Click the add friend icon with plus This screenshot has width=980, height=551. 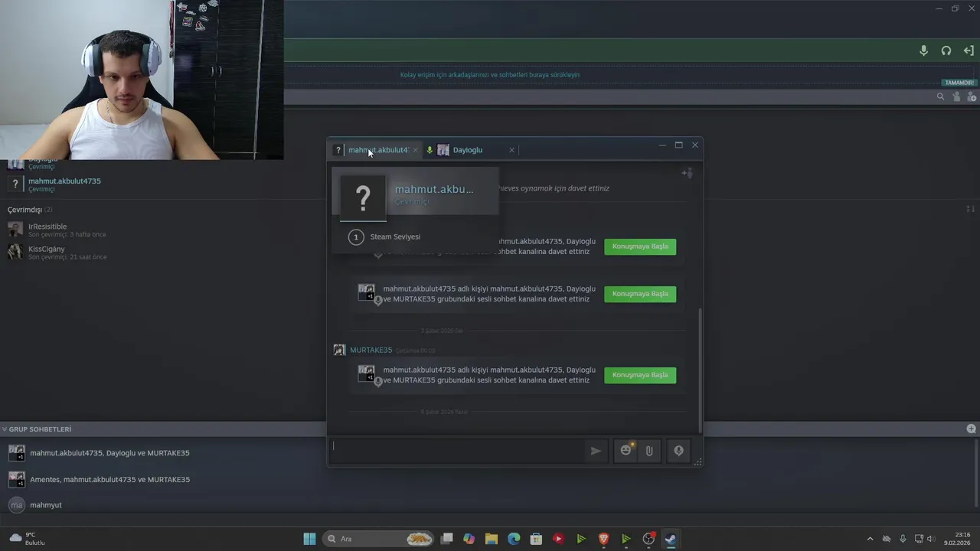972,96
